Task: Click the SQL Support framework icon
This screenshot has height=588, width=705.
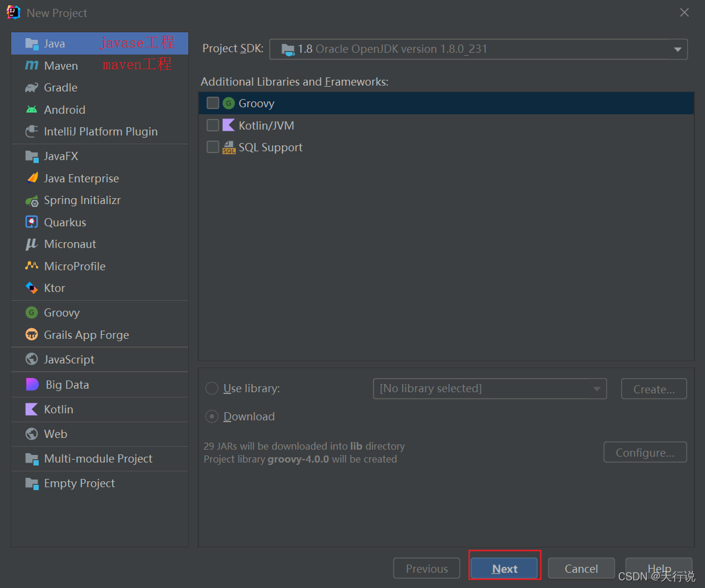Action: pos(229,147)
